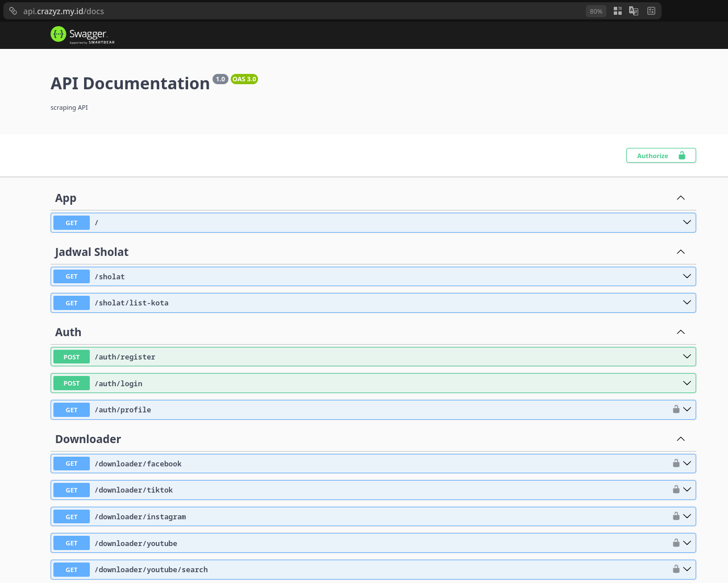Click the lock icon on /auth/profile
This screenshot has height=583, width=728.
[x=676, y=410]
